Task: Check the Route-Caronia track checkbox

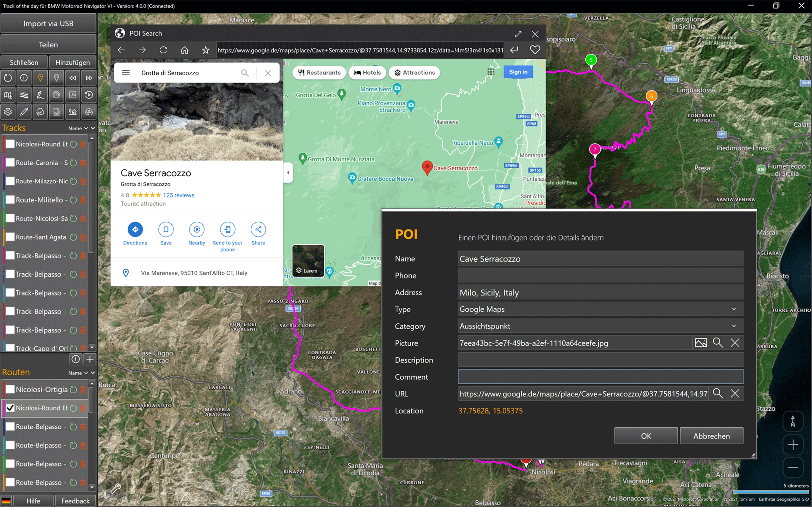Action: click(10, 163)
